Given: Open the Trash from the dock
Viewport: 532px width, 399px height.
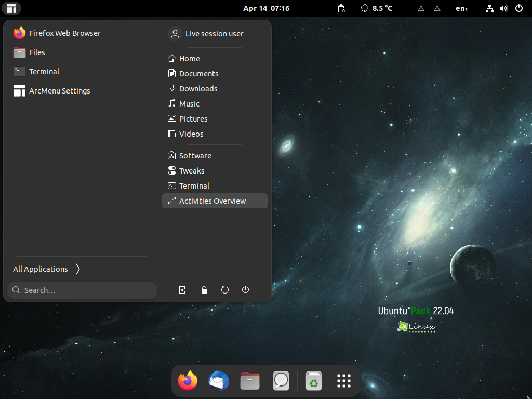Looking at the screenshot, I should (313, 381).
